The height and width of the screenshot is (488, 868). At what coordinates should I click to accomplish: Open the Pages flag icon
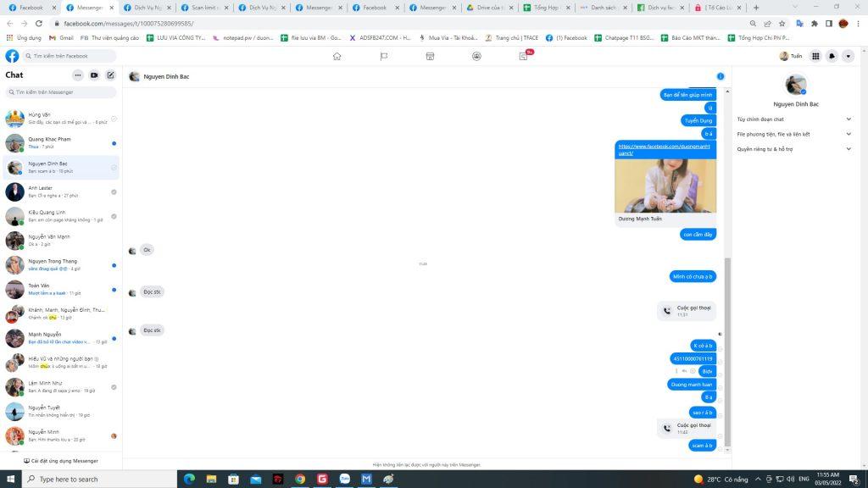[x=383, y=56]
